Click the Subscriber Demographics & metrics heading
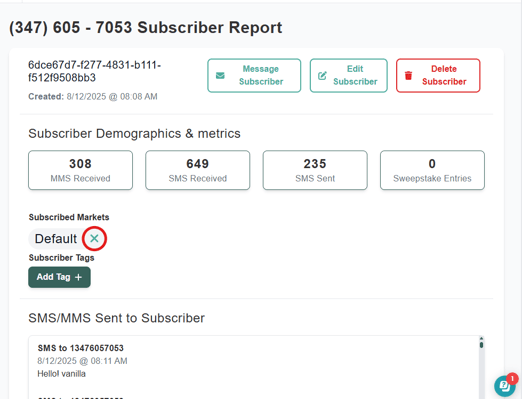The height and width of the screenshot is (399, 522). click(x=134, y=133)
